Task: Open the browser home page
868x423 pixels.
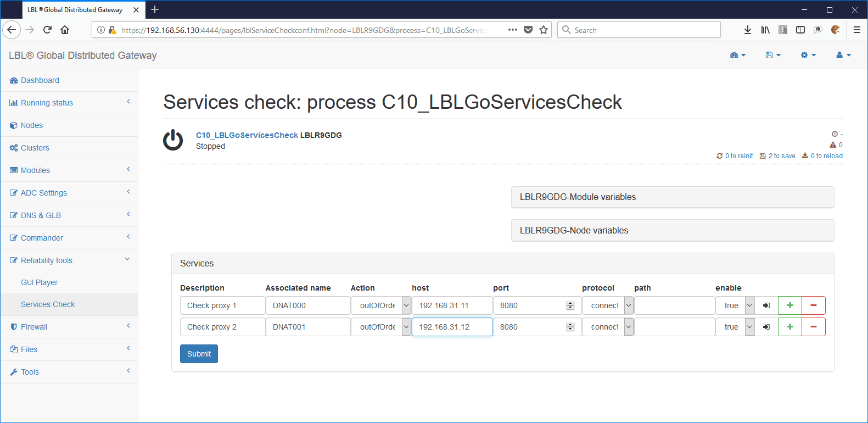Action: click(65, 30)
